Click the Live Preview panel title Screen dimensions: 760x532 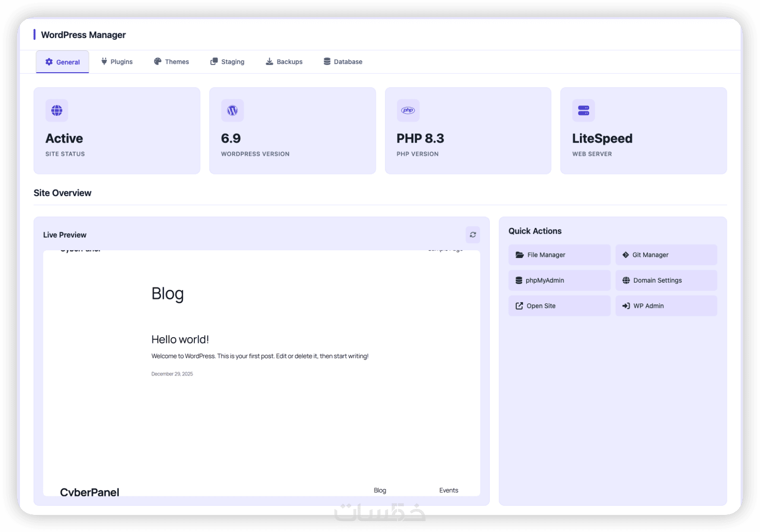coord(65,235)
